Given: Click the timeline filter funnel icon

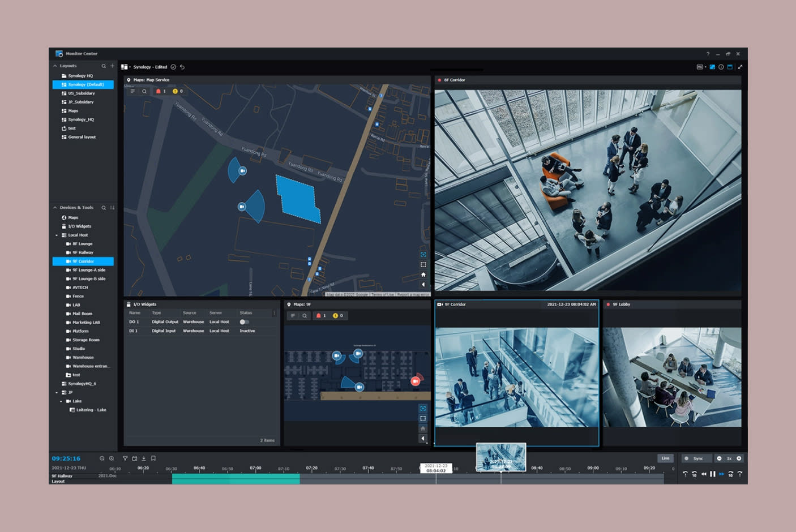Looking at the screenshot, I should (x=125, y=458).
